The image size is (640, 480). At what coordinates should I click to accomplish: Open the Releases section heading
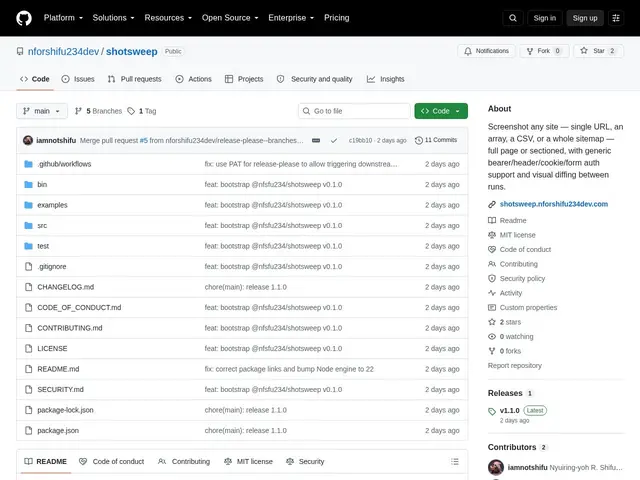click(x=505, y=393)
